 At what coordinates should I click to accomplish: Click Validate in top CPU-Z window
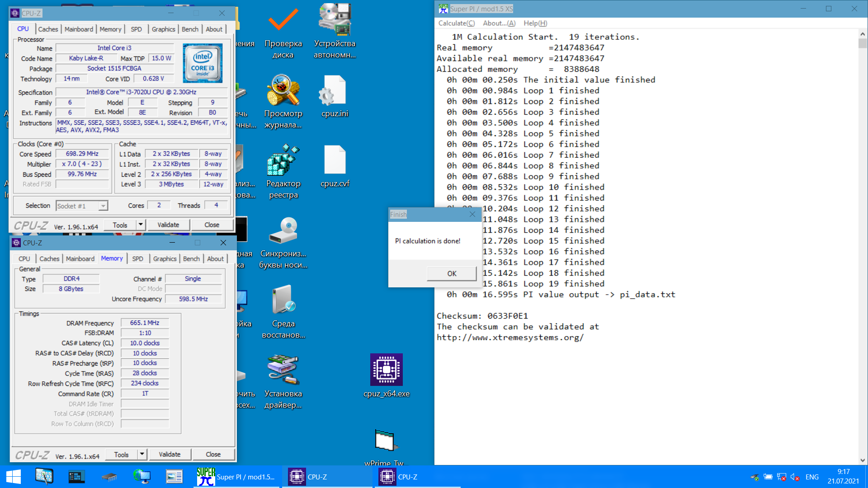(x=168, y=225)
